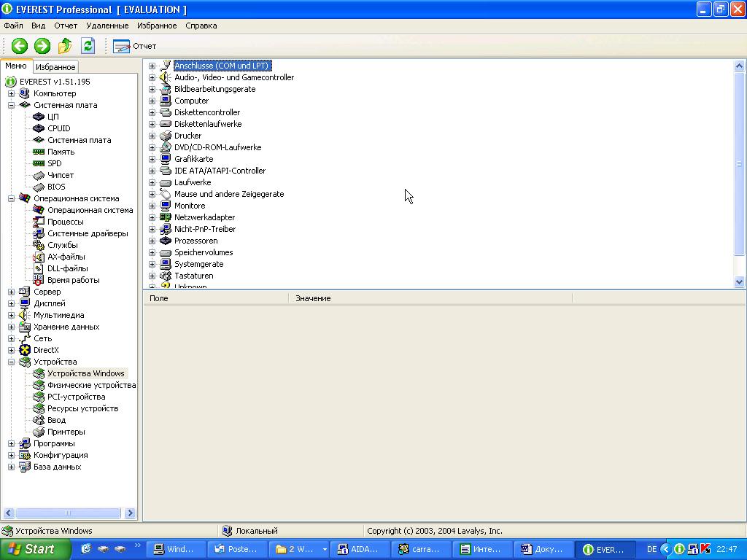This screenshot has height=560, width=747.
Task: Go back with the green left arrow
Action: coord(20,46)
